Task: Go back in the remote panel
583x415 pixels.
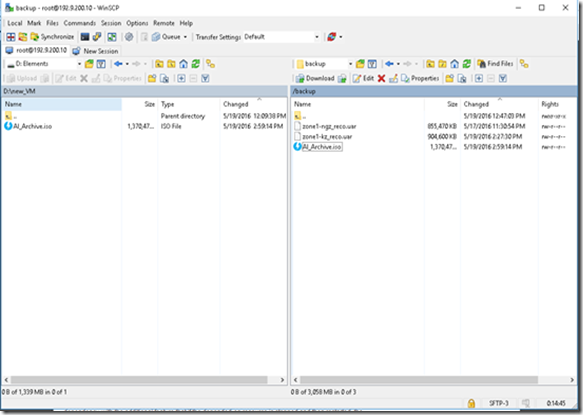Action: (389, 64)
